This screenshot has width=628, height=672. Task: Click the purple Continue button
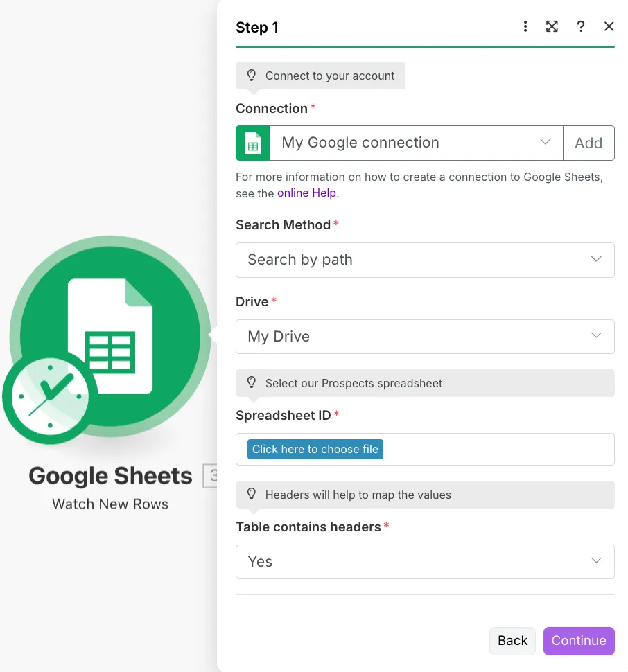(579, 641)
